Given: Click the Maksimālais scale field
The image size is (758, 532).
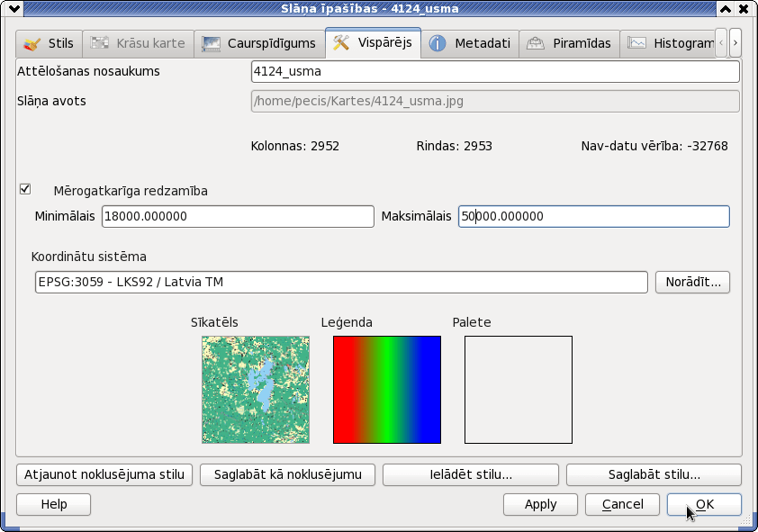Looking at the screenshot, I should click(x=593, y=216).
